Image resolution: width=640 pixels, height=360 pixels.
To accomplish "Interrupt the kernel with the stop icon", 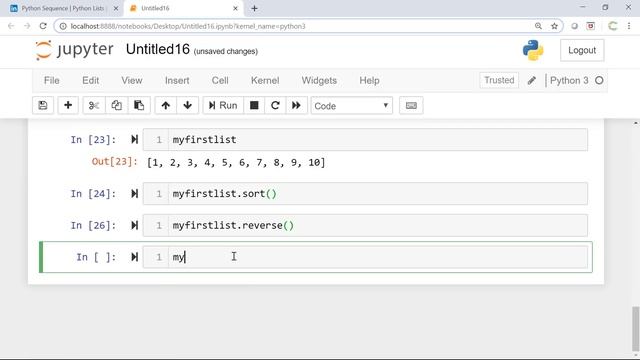I will [254, 106].
